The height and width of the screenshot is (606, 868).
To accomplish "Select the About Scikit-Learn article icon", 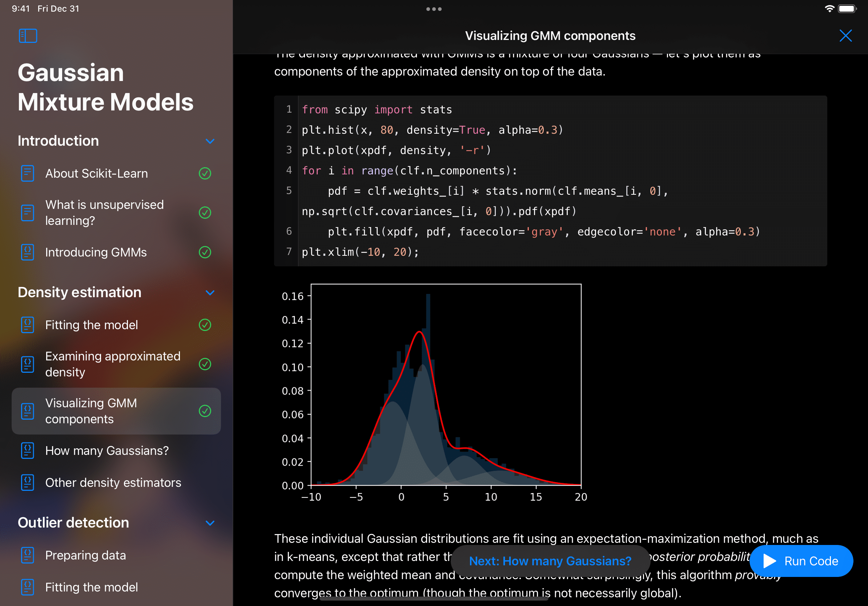I will pos(28,173).
